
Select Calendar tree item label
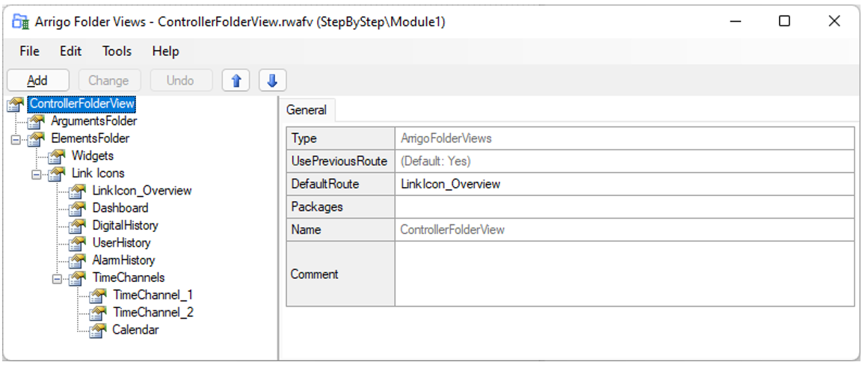pos(135,330)
